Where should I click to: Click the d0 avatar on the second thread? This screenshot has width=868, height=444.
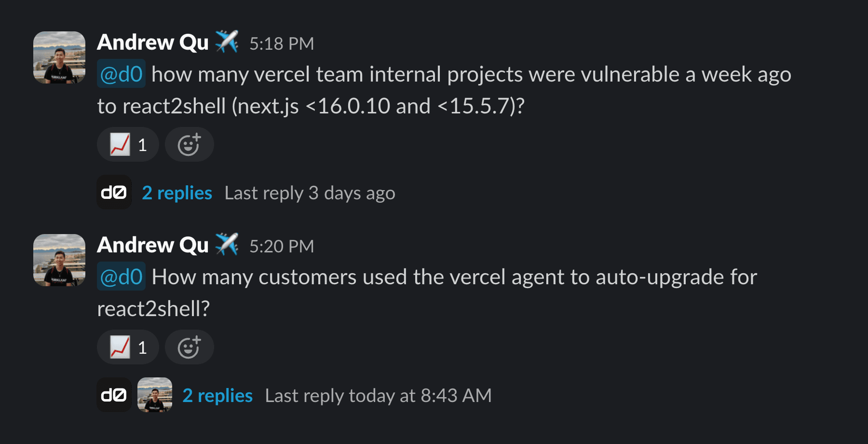(x=114, y=395)
